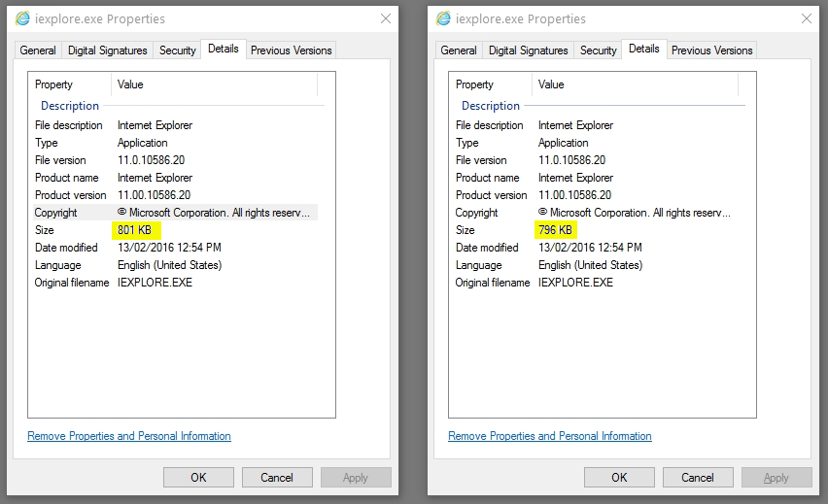The height and width of the screenshot is (504, 828).
Task: Click File description value in left window
Action: click(x=155, y=125)
